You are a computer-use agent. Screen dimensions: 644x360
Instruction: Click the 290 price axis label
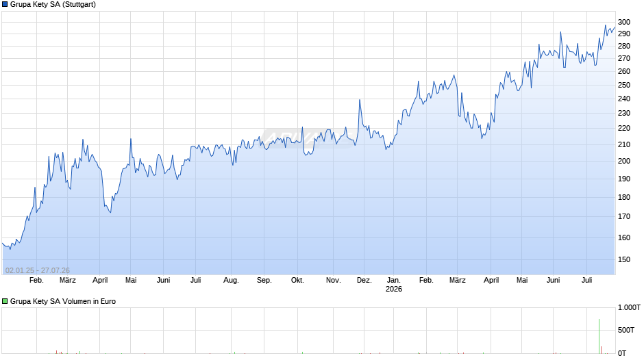(x=624, y=34)
